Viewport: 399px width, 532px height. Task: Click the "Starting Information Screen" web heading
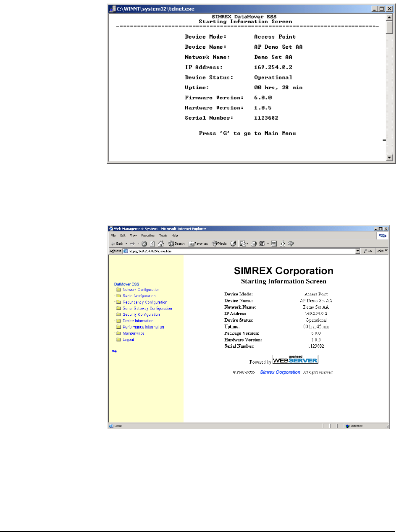[x=283, y=281]
